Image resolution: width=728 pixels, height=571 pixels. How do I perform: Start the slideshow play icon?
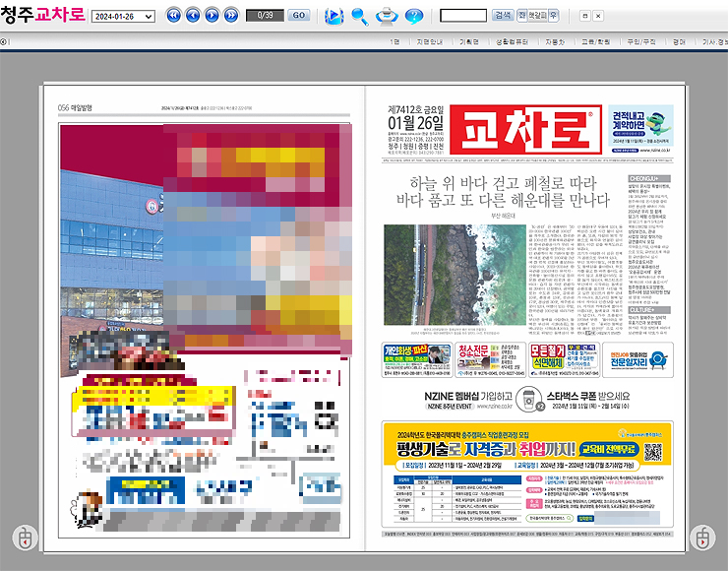(334, 17)
